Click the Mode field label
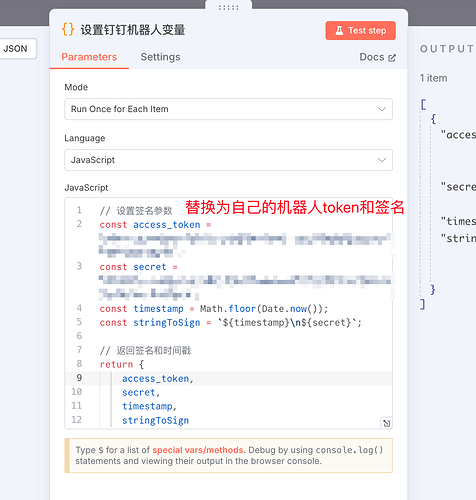This screenshot has width=476, height=500. [76, 87]
